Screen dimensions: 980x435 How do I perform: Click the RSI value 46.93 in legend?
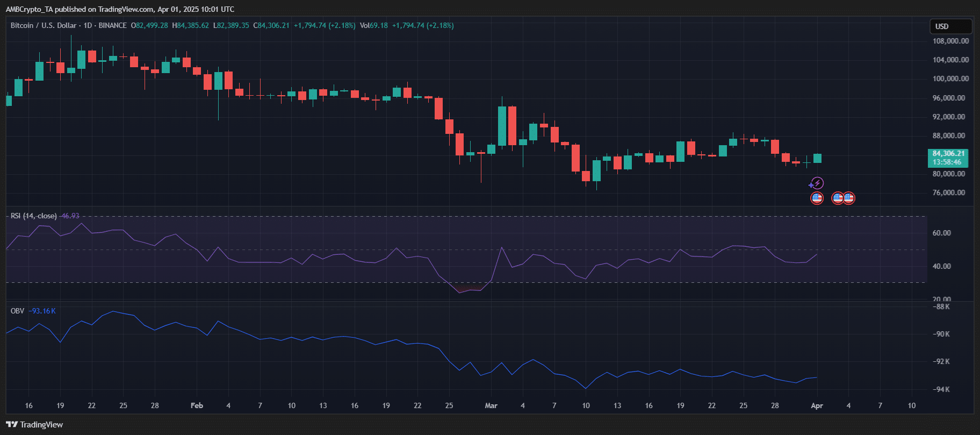click(70, 216)
